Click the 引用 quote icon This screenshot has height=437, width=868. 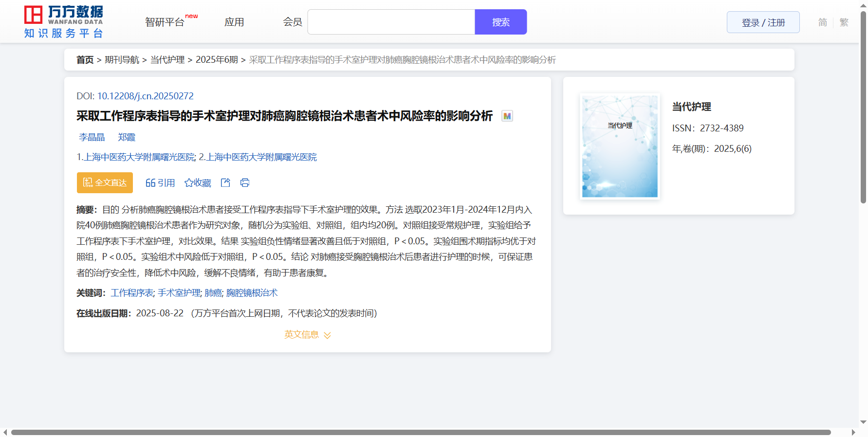click(150, 183)
